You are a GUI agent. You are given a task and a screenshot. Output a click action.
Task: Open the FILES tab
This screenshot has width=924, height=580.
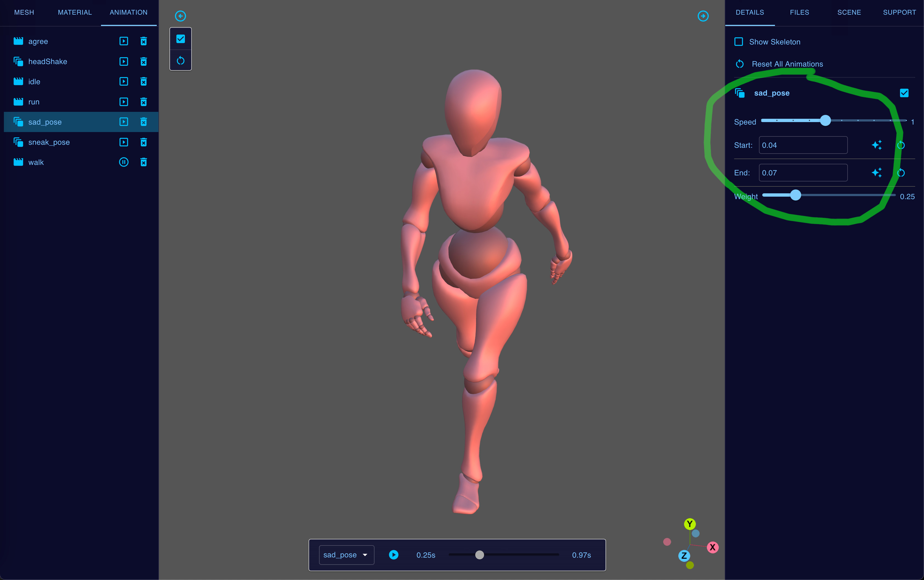(800, 12)
